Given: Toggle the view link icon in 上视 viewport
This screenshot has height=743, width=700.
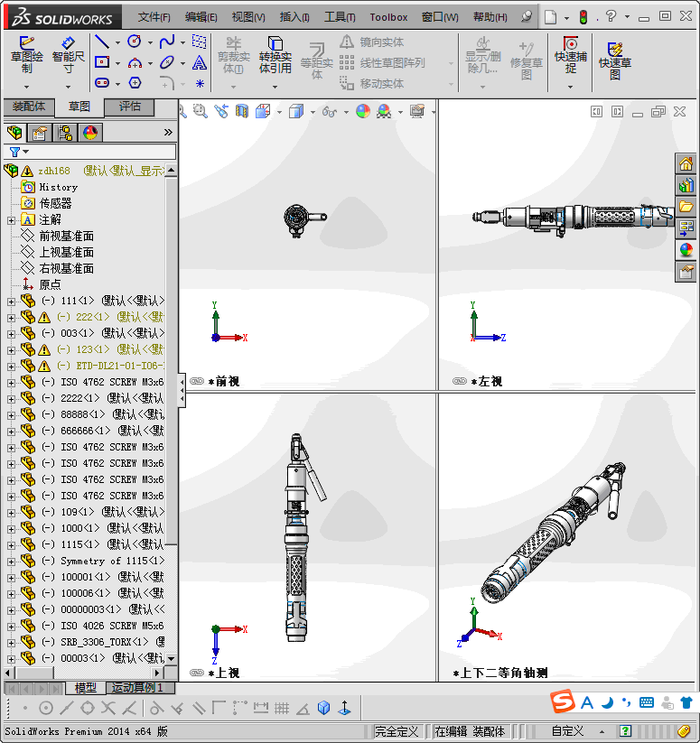Looking at the screenshot, I should (x=197, y=673).
